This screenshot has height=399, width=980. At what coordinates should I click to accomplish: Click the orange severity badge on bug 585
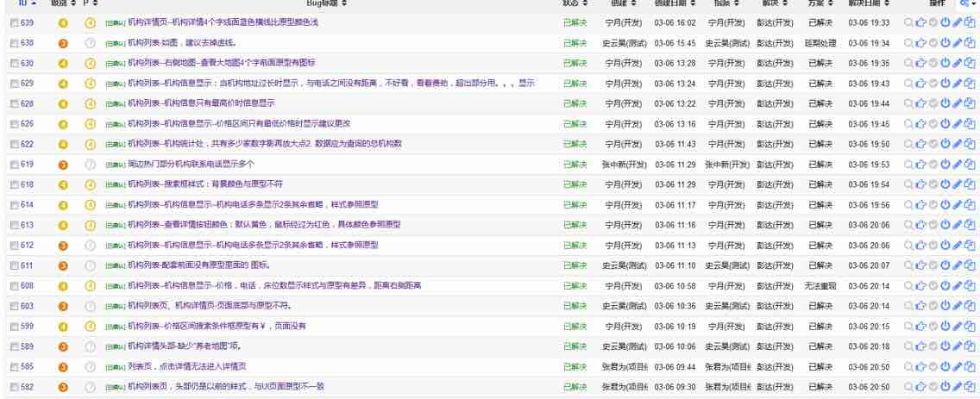pos(63,367)
